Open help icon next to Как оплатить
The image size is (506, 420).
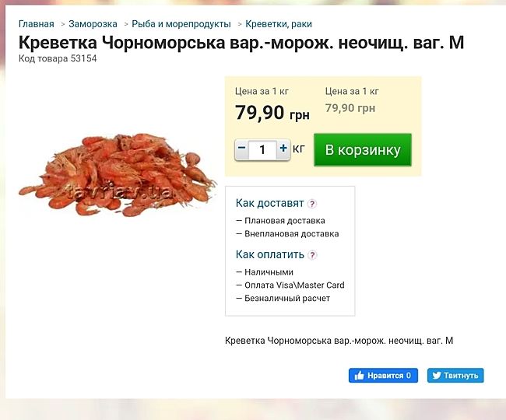[313, 255]
